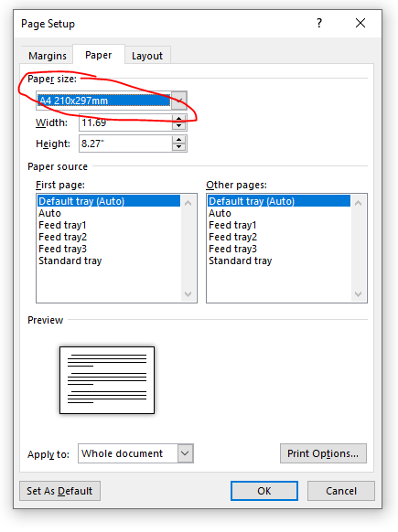The height and width of the screenshot is (532, 398).
Task: Select Standard tray in Other pages list
Action: [x=240, y=261]
